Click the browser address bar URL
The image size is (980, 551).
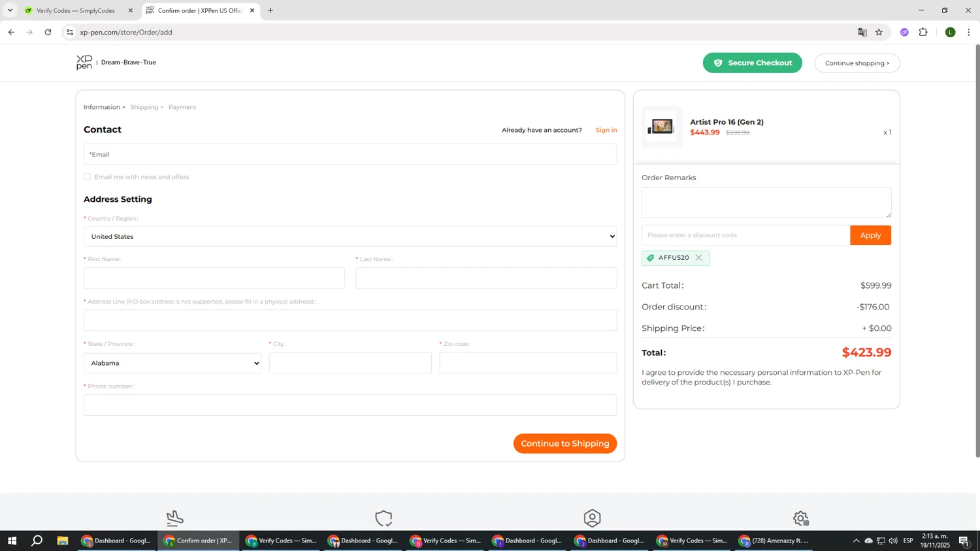(126, 32)
